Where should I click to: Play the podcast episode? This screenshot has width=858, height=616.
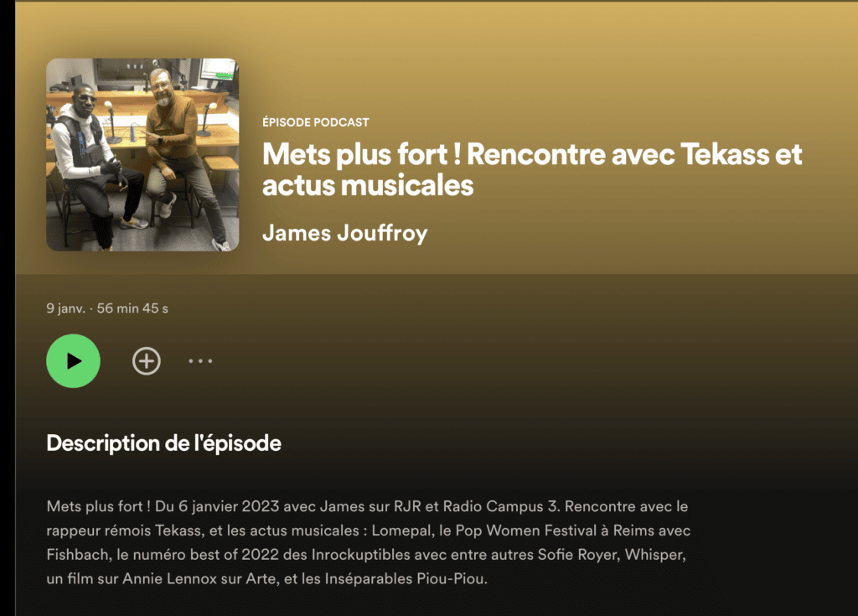coord(74,361)
